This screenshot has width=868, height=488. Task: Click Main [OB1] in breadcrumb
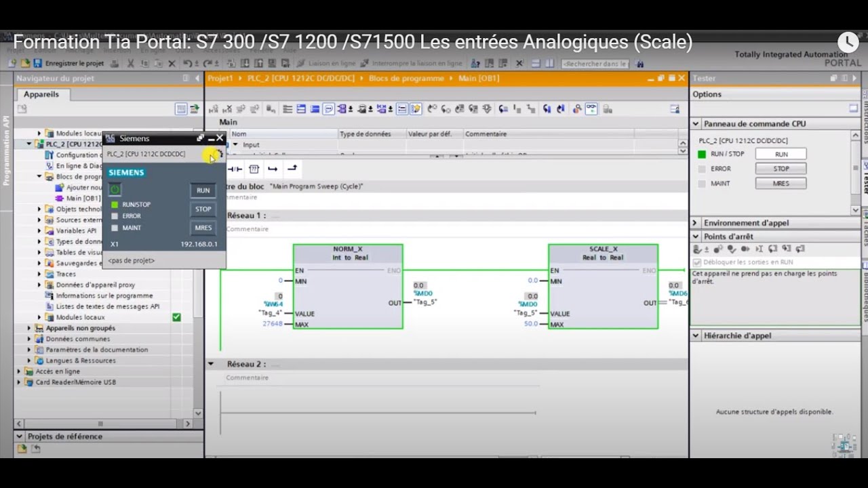[x=479, y=78]
